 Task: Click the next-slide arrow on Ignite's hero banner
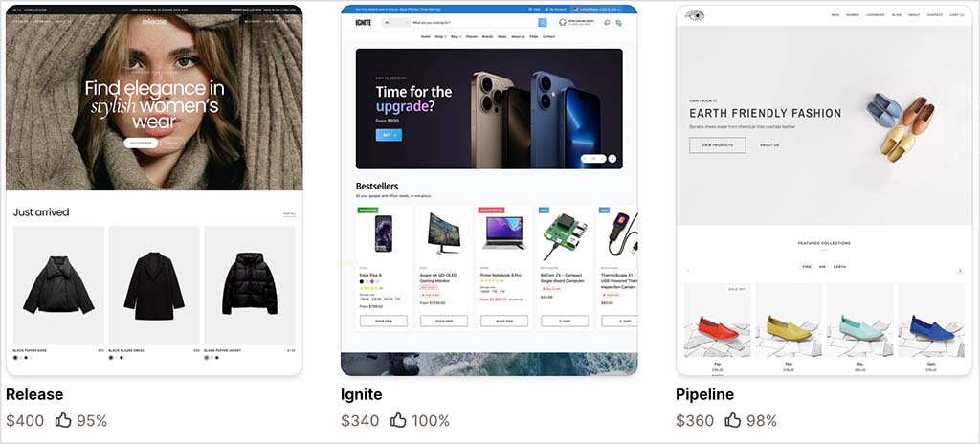612,158
